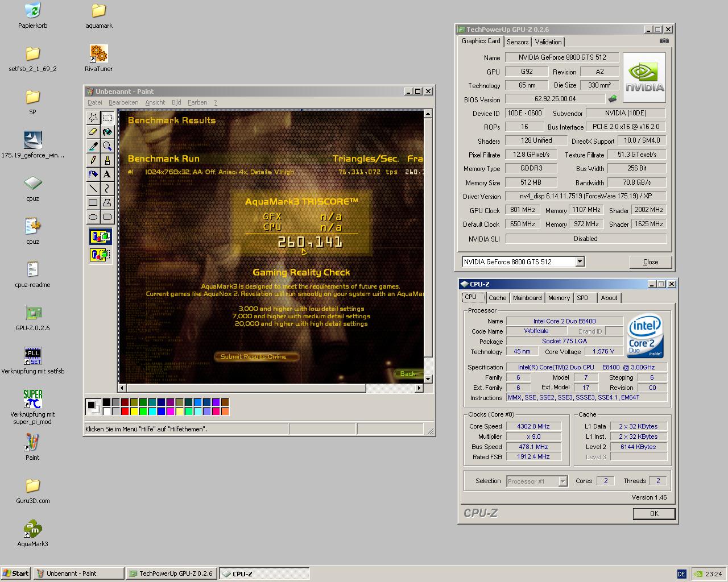
Task: Click the Windows Start button
Action: (x=16, y=573)
